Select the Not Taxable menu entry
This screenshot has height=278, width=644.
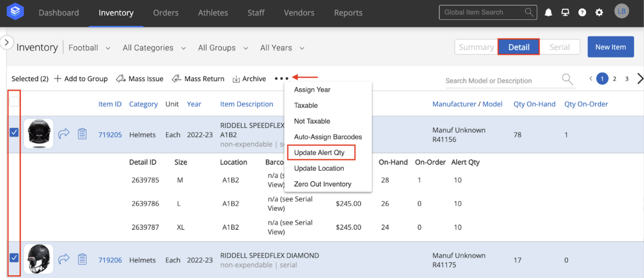(312, 121)
